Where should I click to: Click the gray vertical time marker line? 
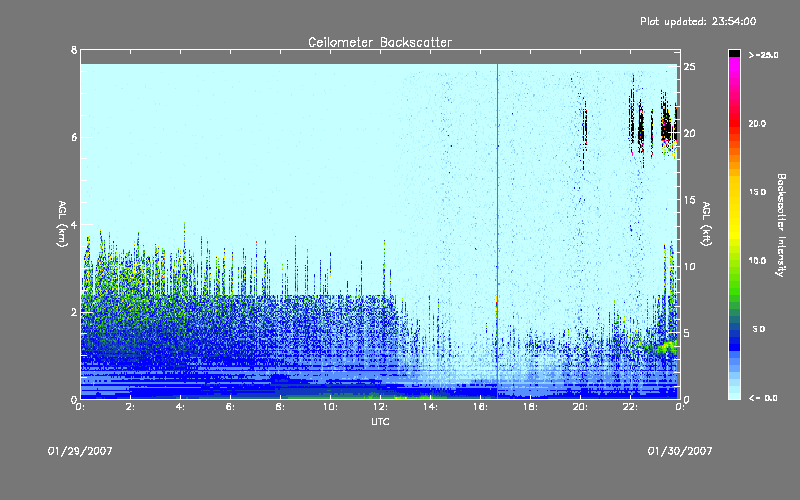497,231
